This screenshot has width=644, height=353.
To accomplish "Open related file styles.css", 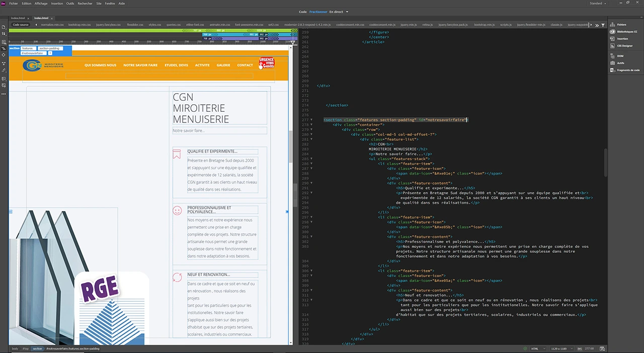I will click(155, 24).
